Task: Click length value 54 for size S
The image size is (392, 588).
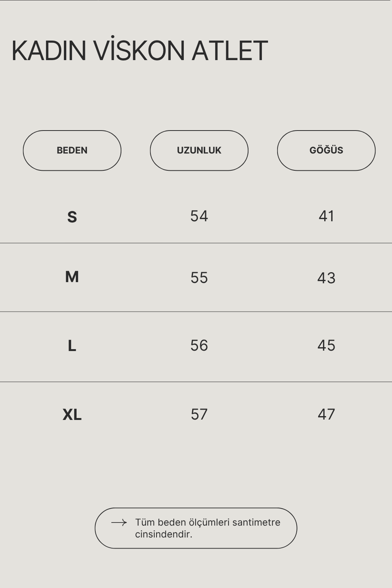Action: [x=199, y=216]
